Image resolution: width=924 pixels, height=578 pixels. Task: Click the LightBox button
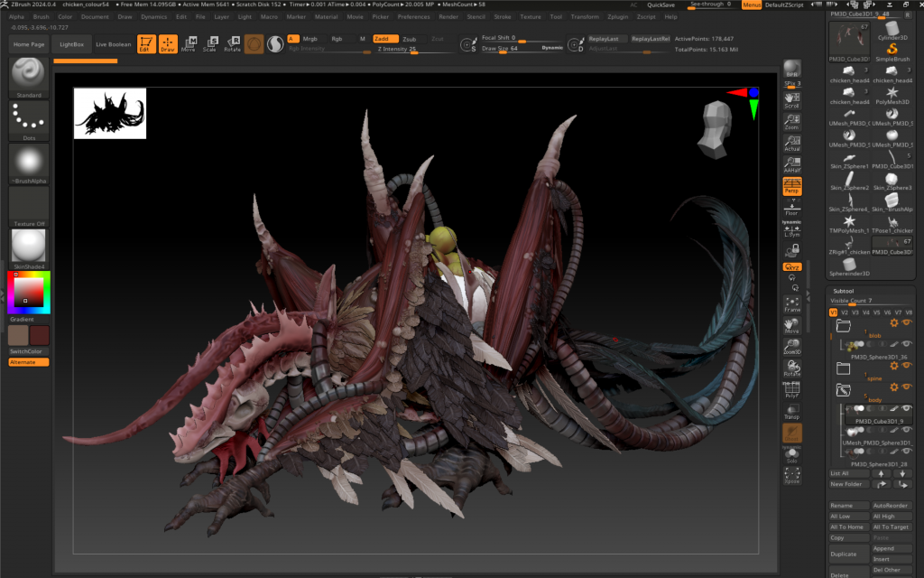(x=71, y=44)
